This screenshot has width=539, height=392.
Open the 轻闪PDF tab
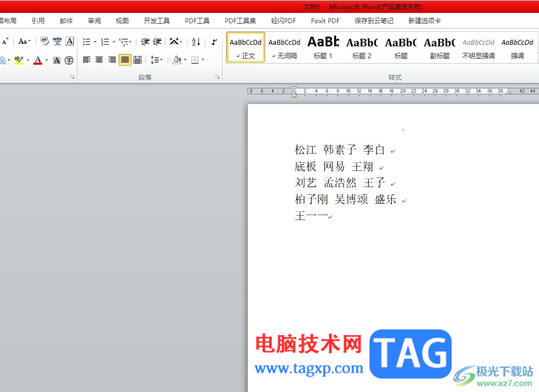(x=284, y=20)
